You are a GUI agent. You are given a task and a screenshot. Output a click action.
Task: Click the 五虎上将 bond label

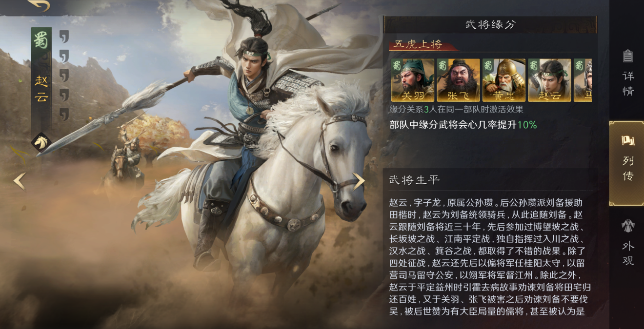click(419, 45)
